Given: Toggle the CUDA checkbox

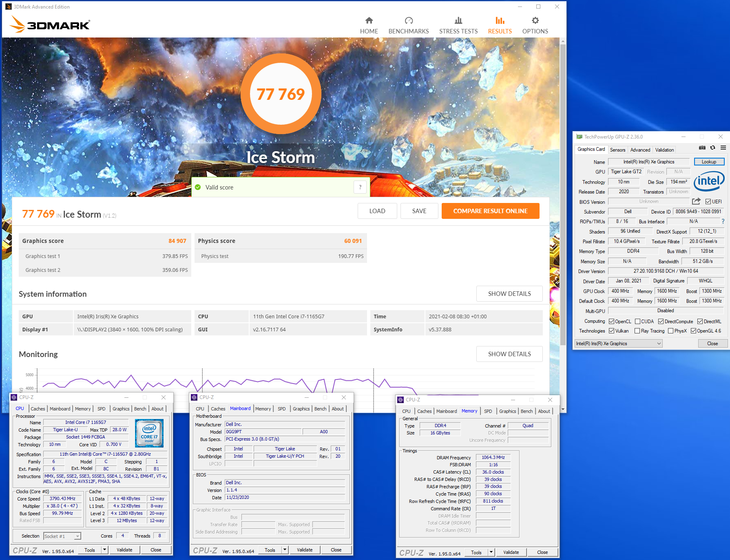Looking at the screenshot, I should pyautogui.click(x=638, y=321).
